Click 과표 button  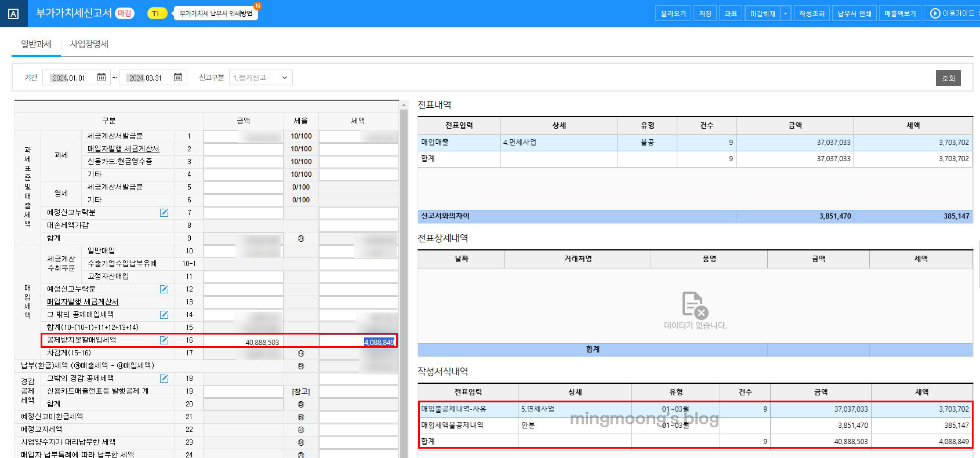[x=731, y=13]
